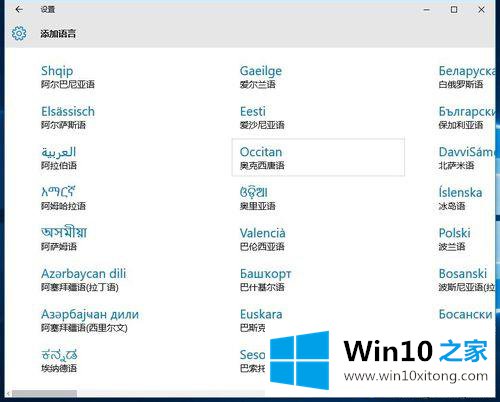Select Български language
500x402 pixels.
tap(467, 117)
